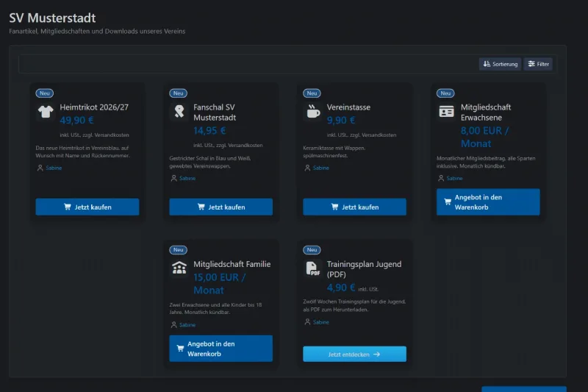Open the Fanschal SV Musterstadt product title
This screenshot has width=588, height=392.
pyautogui.click(x=215, y=113)
